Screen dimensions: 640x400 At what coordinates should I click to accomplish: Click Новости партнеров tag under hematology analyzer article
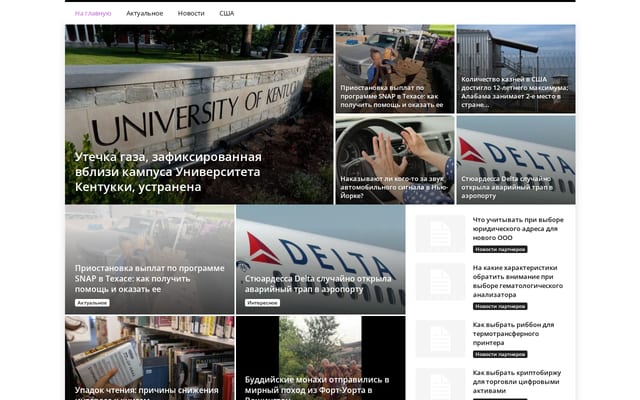500,307
